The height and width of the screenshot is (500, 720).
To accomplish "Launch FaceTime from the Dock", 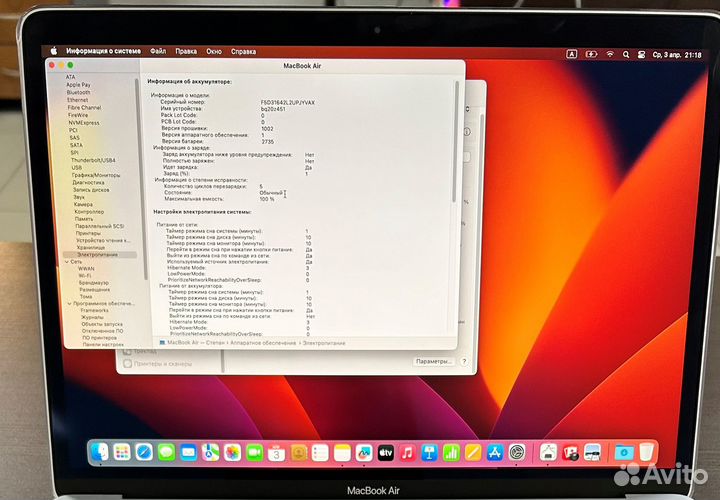I will pyautogui.click(x=254, y=453).
